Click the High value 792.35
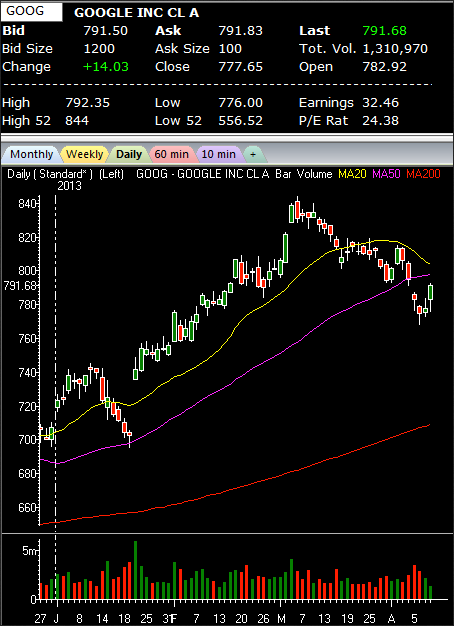Screen dimensions: 454x626 pyautogui.click(x=87, y=103)
